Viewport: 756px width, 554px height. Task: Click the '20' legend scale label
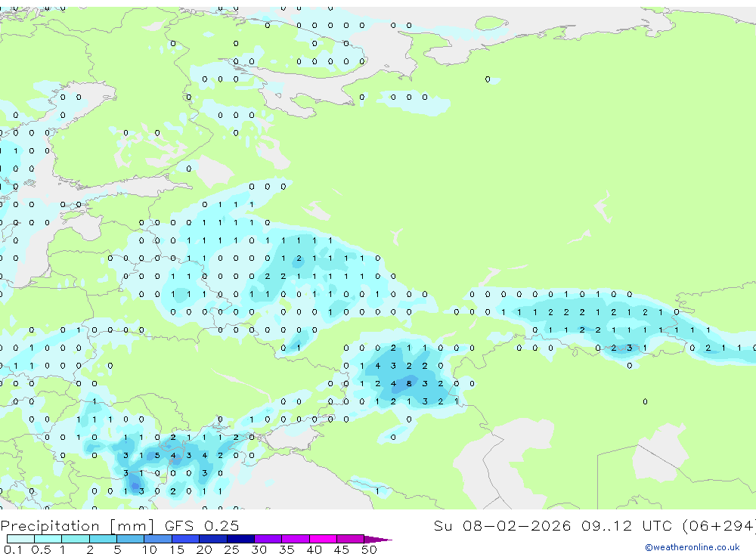[204, 549]
